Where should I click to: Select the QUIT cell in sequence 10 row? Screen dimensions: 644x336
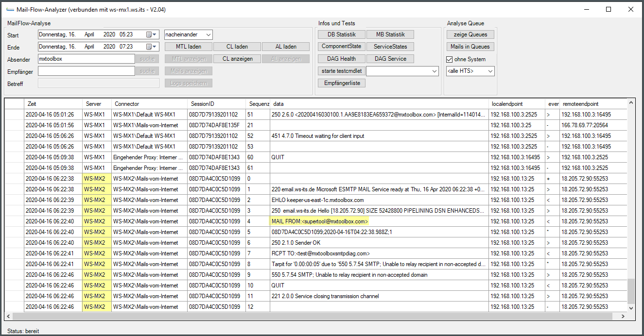pos(379,286)
